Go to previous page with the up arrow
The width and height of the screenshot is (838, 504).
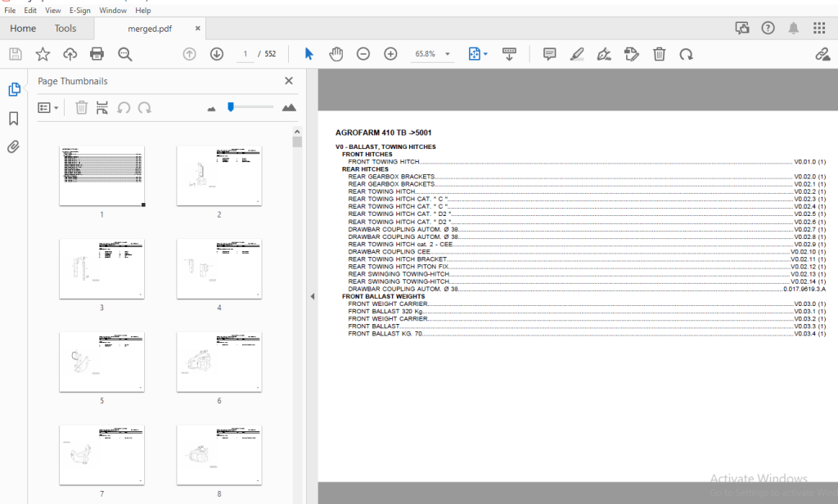click(189, 54)
